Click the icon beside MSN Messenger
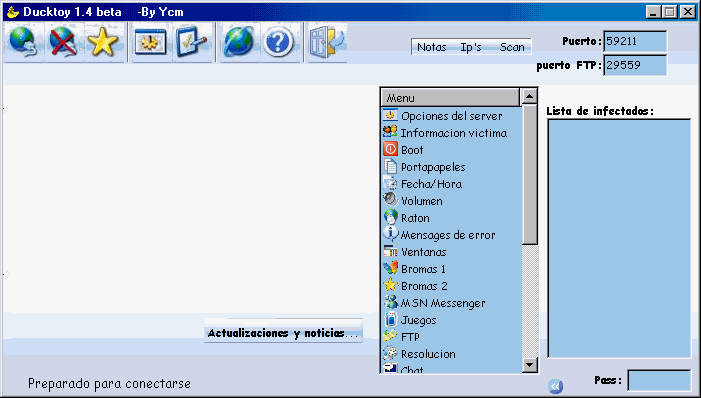Image resolution: width=701 pixels, height=398 pixels. click(x=390, y=302)
